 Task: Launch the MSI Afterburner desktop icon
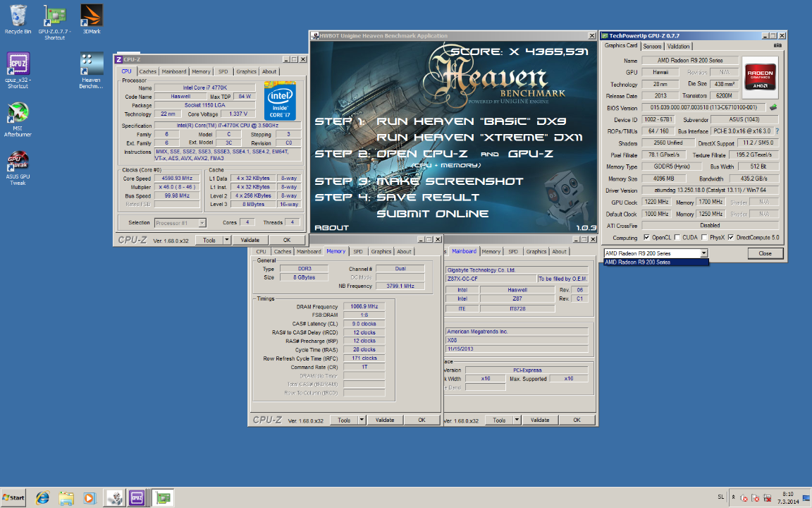(x=18, y=119)
